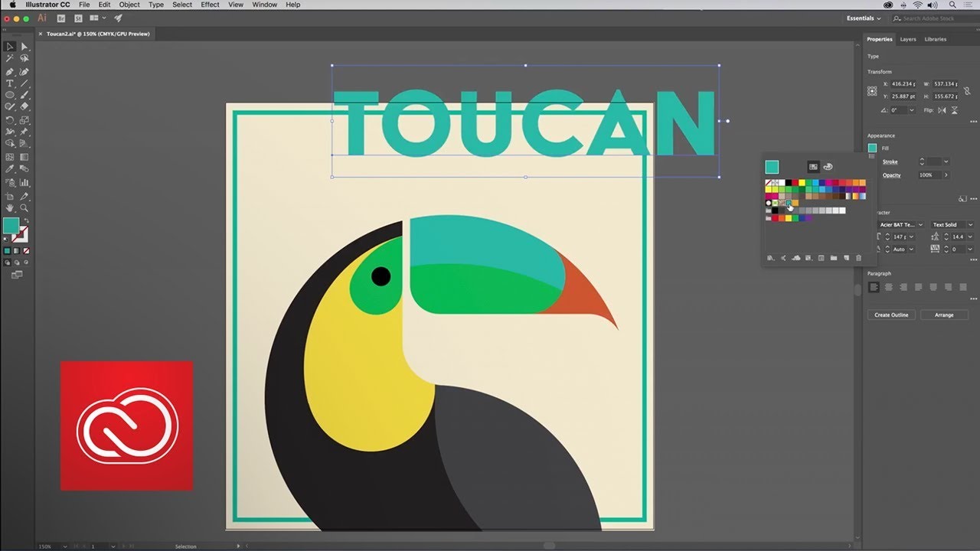
Task: Select the Blend tool
Action: pyautogui.click(x=24, y=168)
